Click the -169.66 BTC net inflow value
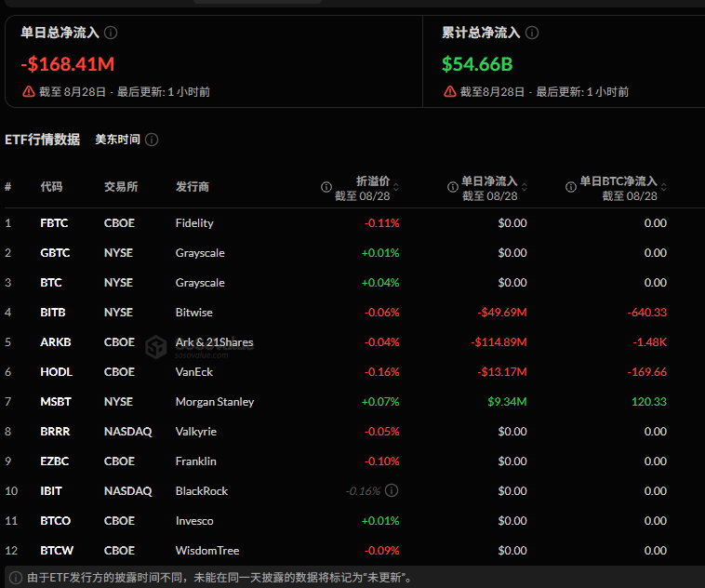This screenshot has height=588, width=705. [x=647, y=372]
